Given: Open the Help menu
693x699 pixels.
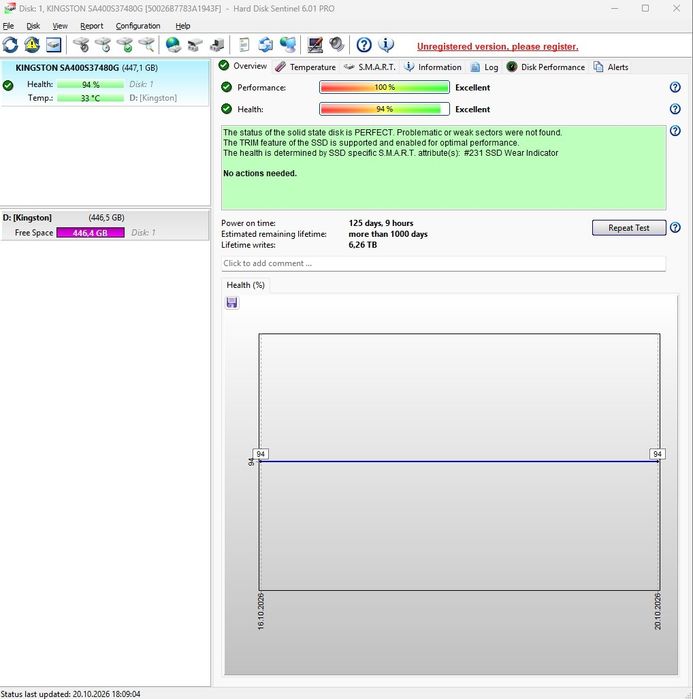Looking at the screenshot, I should click(x=183, y=26).
